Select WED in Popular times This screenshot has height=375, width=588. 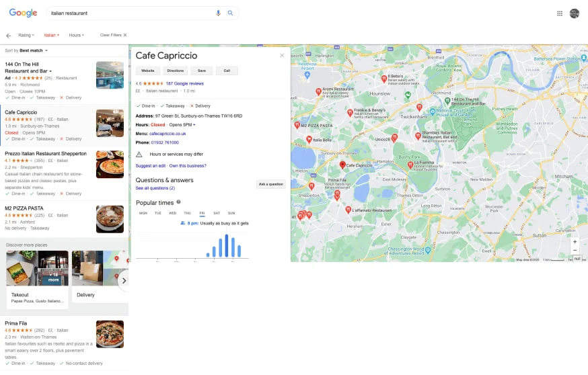(172, 213)
